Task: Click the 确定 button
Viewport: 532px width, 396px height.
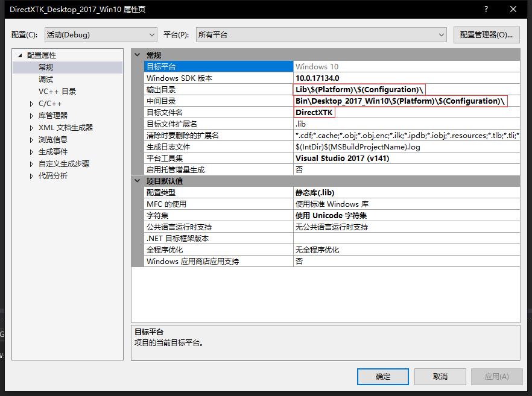Action: [x=382, y=377]
